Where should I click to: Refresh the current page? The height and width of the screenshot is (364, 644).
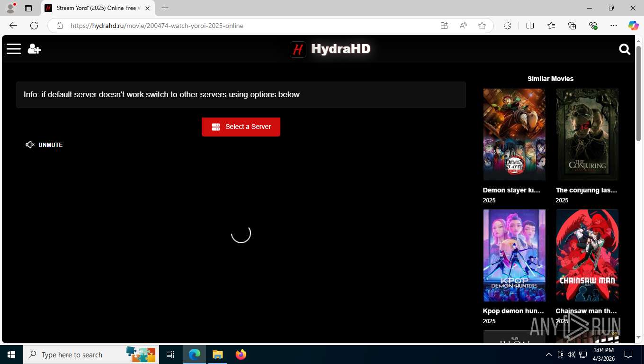click(34, 26)
